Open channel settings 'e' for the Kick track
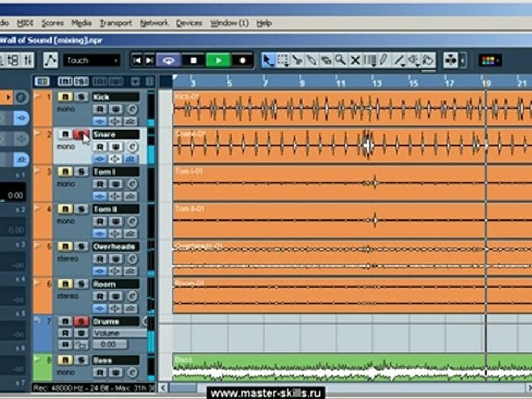The width and height of the screenshot is (532, 399). coord(132,109)
